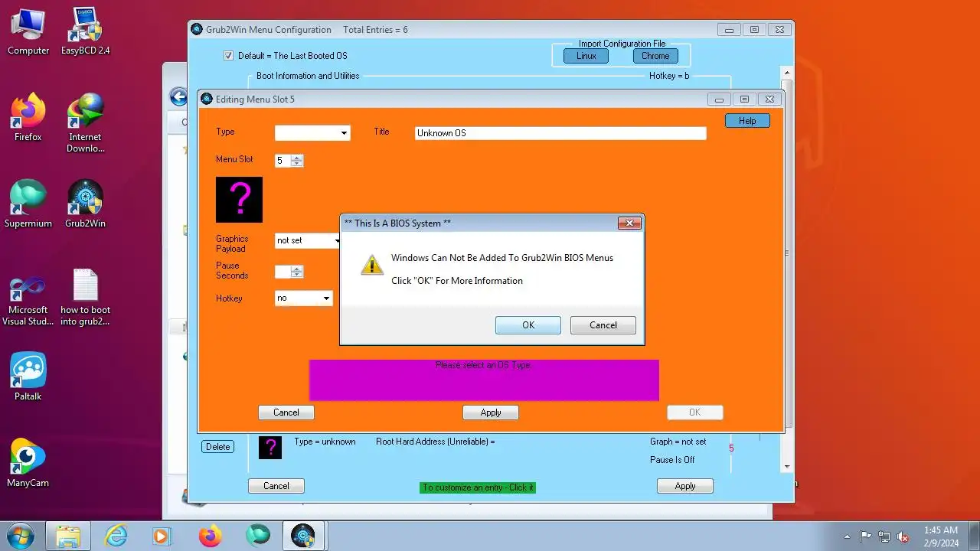Viewport: 980px width, 551px height.
Task: Click 'Root Hard Address (Unreliable) =' text
Action: pyautogui.click(x=436, y=442)
